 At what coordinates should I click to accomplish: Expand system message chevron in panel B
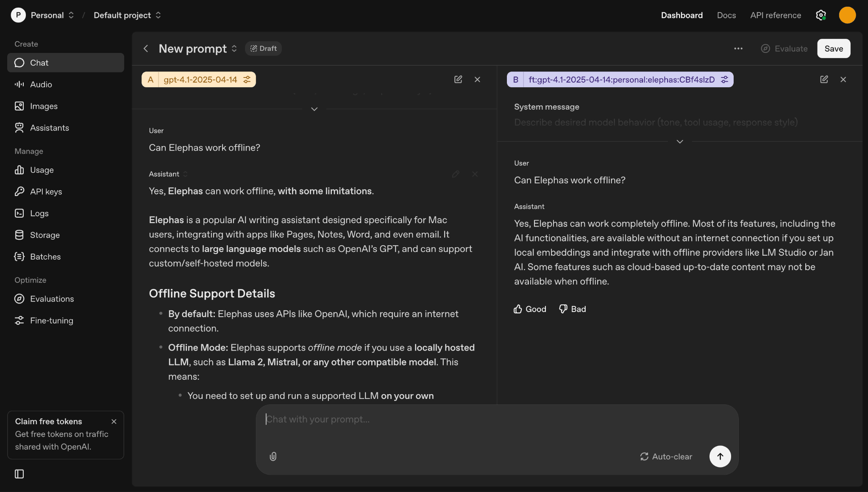[x=679, y=141]
